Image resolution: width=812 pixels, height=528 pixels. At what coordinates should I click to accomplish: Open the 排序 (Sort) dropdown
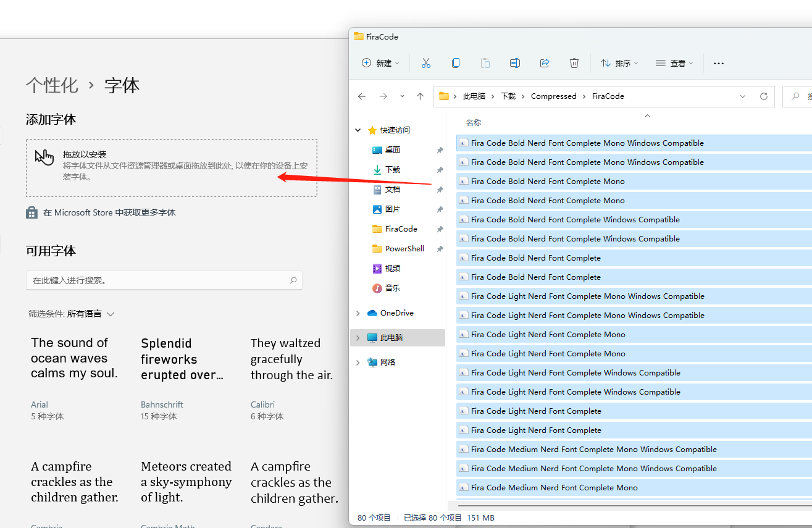click(x=619, y=63)
